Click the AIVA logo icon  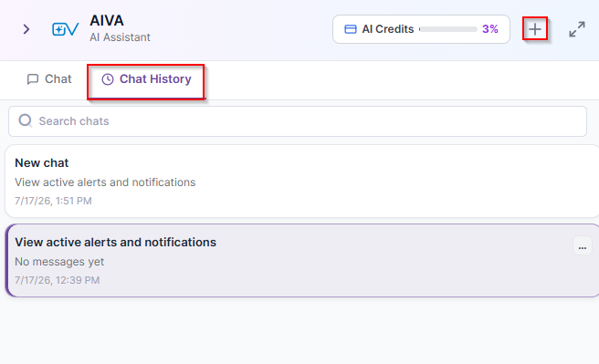(x=66, y=29)
